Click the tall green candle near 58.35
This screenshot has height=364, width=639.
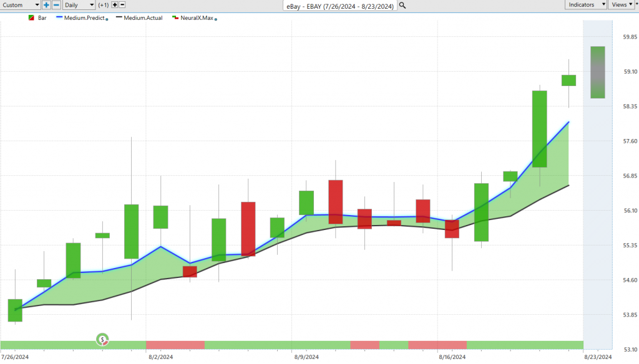click(540, 129)
